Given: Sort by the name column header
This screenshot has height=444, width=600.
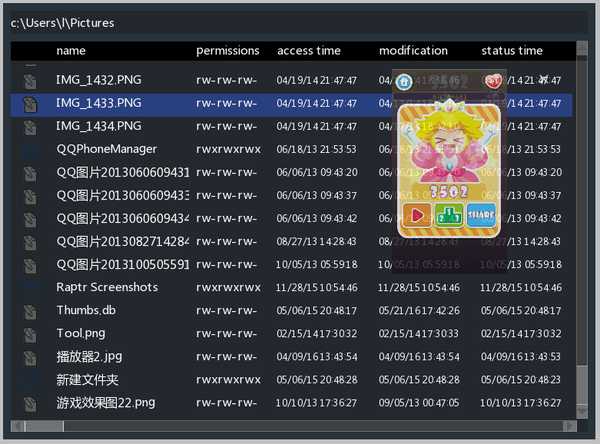Looking at the screenshot, I should [71, 51].
